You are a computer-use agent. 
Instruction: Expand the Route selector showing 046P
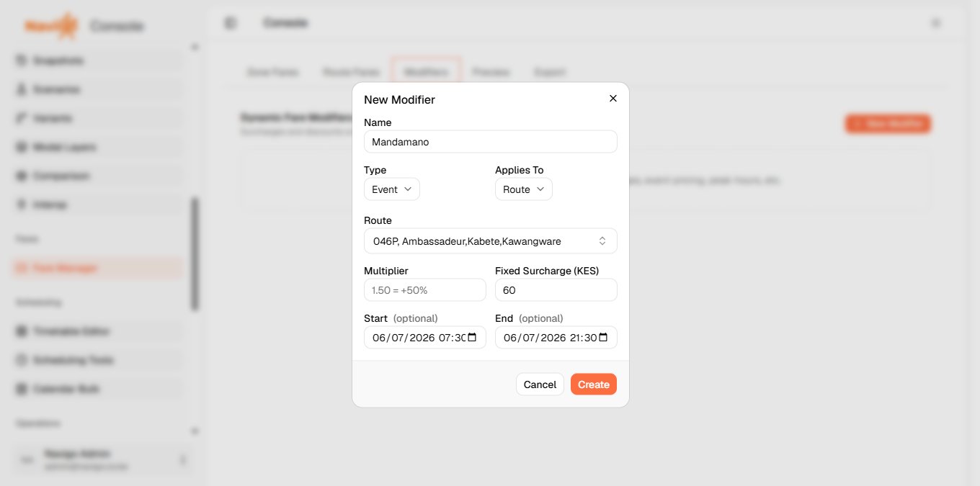pos(491,241)
